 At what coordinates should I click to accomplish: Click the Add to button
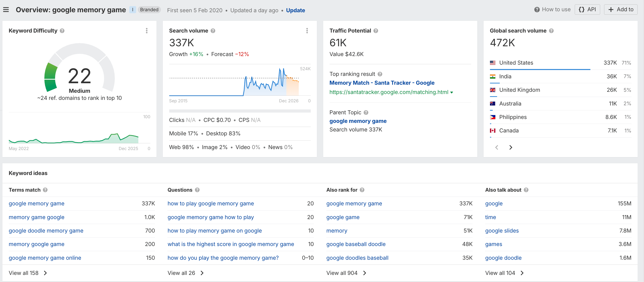tap(620, 10)
